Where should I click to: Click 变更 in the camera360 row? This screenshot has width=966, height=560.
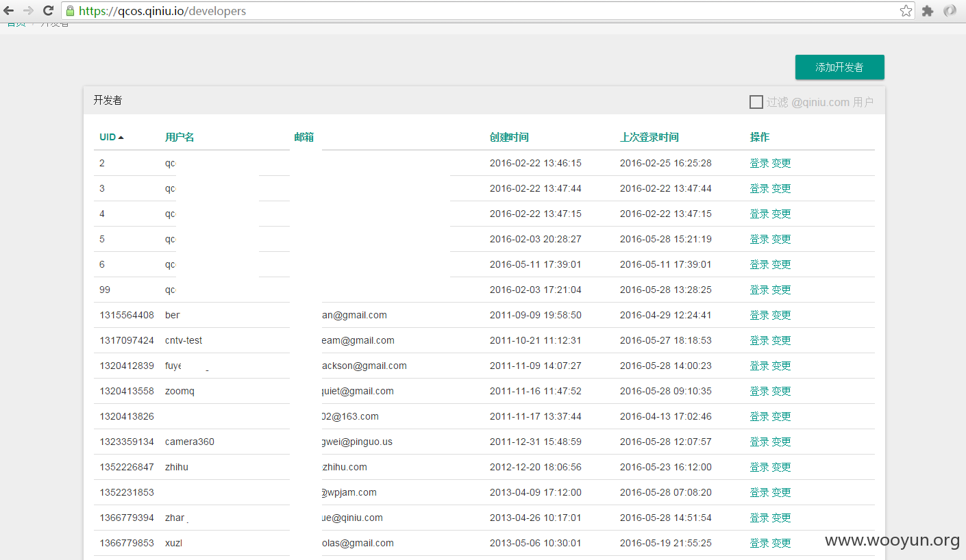tap(782, 442)
